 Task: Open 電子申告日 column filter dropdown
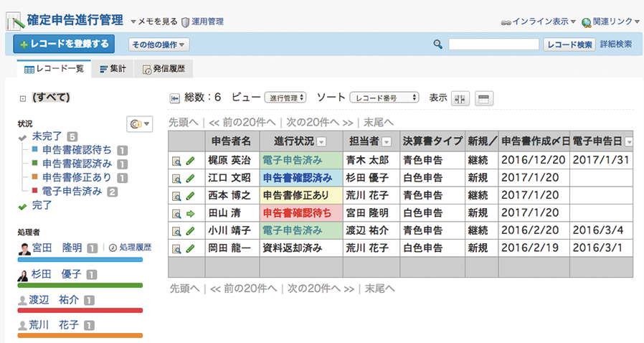628,142
